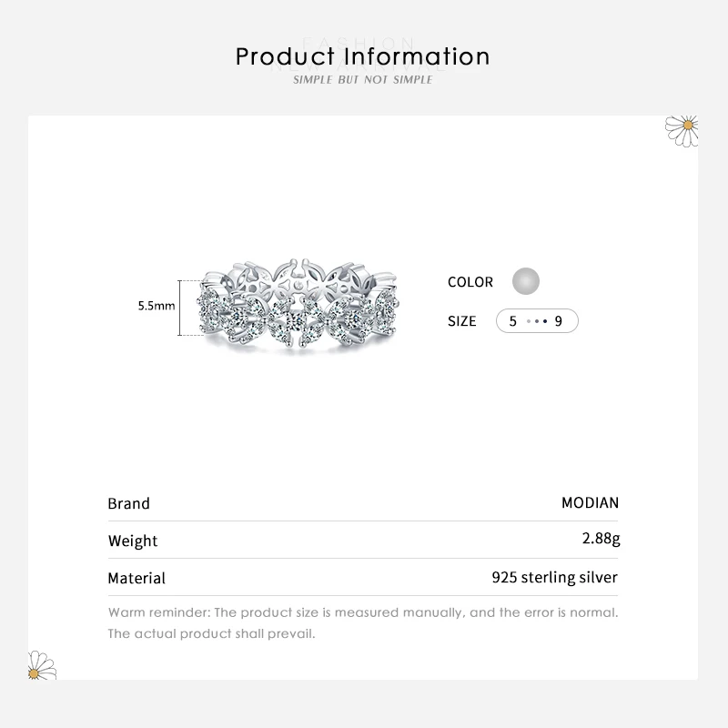Select the silver color swatch circle
The height and width of the screenshot is (728, 728).
[x=525, y=281]
